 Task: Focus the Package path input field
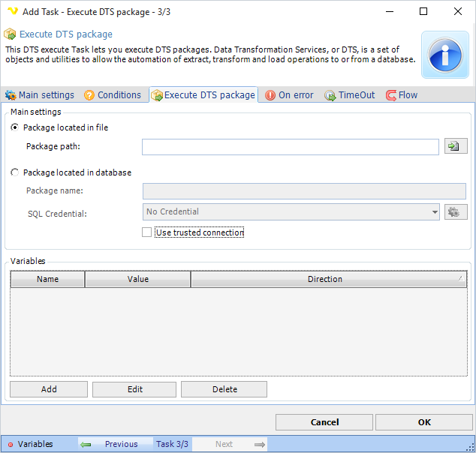click(291, 147)
